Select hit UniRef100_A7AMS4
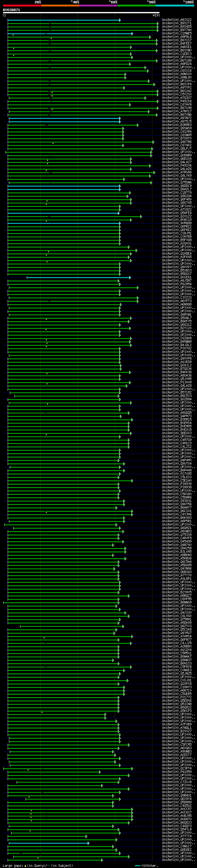 coord(177,636)
